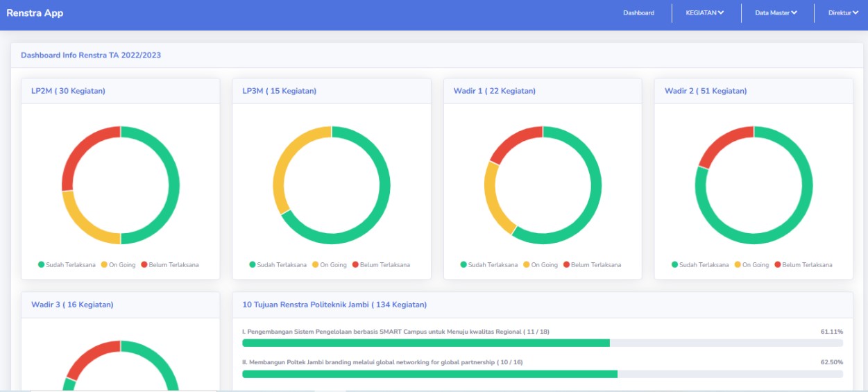This screenshot has width=868, height=392.
Task: Open the KEGIATAN dropdown menu
Action: (x=704, y=12)
